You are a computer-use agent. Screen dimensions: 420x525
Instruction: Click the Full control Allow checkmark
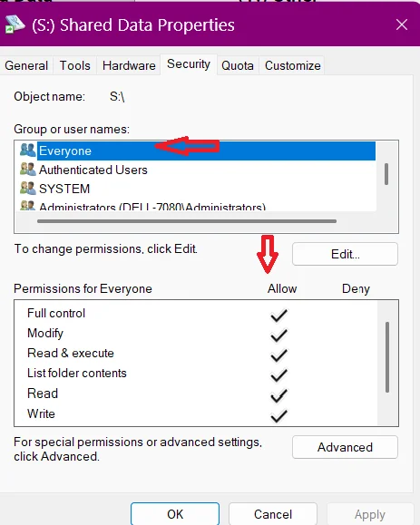click(x=278, y=315)
